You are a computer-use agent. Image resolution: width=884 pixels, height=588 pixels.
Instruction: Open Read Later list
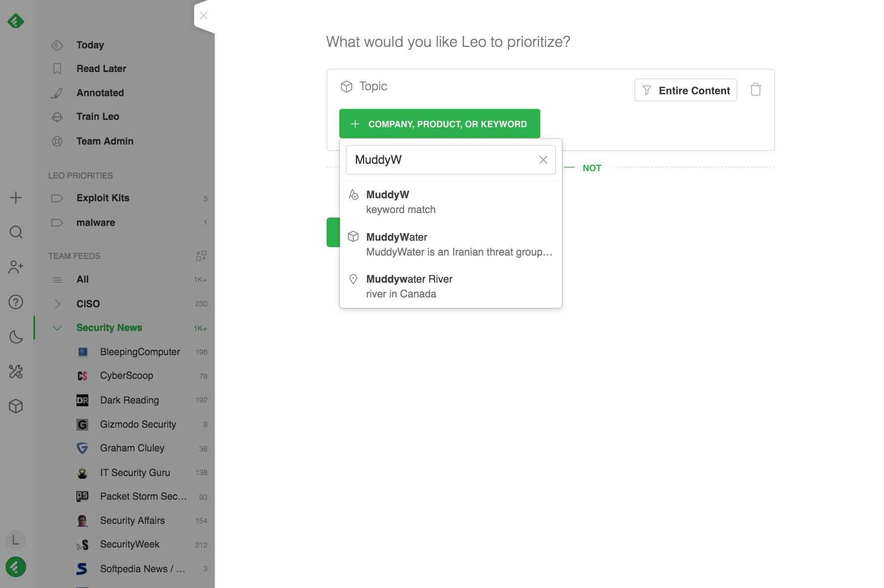(101, 69)
